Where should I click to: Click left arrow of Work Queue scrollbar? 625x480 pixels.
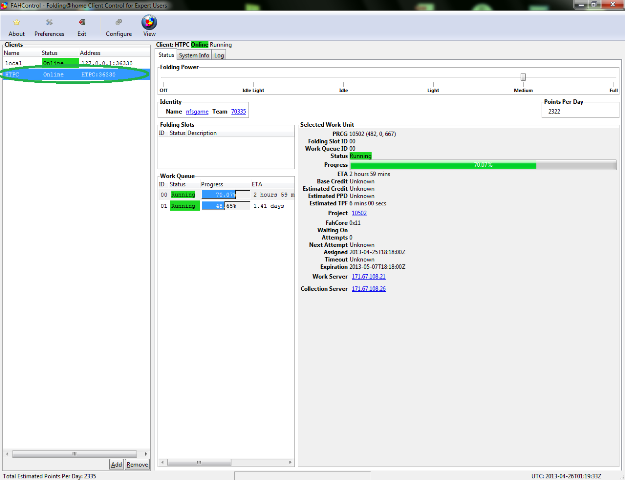pyautogui.click(x=162, y=462)
